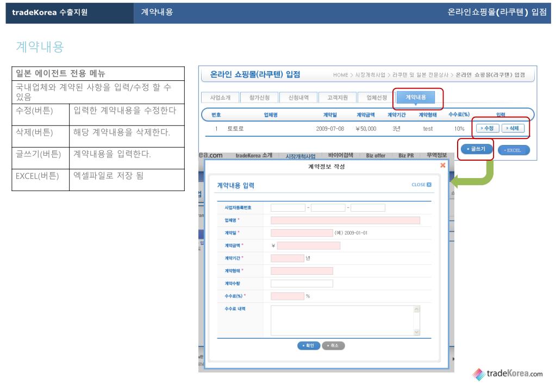Click the CLOSE link in 계약내용 입력

(421, 185)
